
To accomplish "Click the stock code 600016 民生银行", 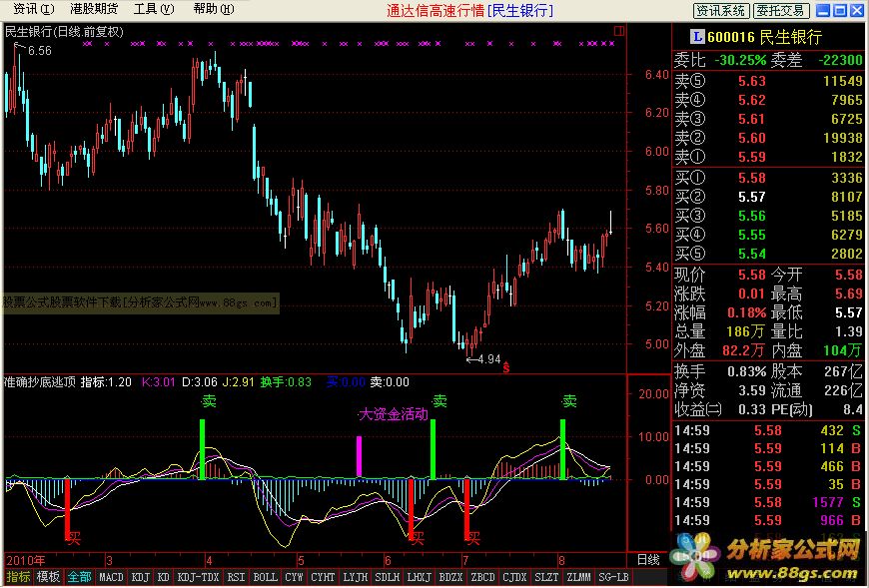I will pyautogui.click(x=764, y=37).
